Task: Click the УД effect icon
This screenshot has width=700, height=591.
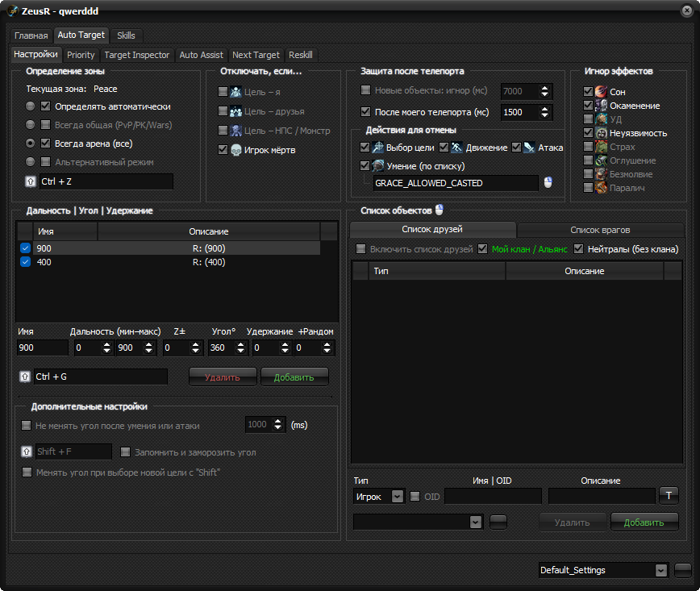Action: [x=601, y=119]
